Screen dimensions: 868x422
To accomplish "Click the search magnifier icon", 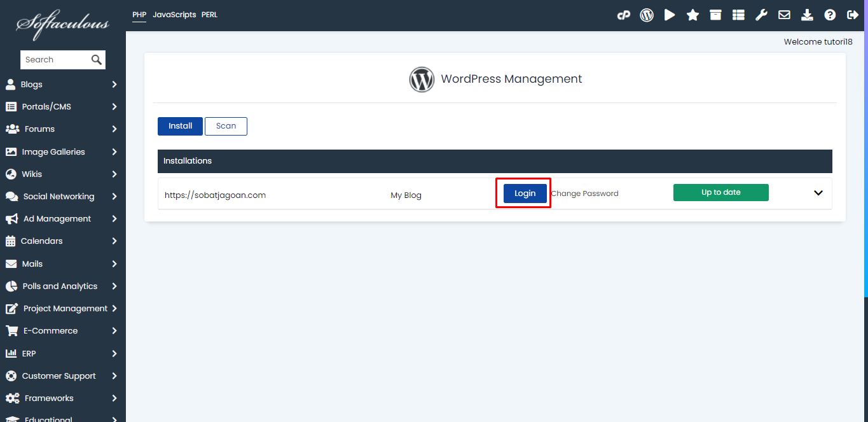I will 97,60.
